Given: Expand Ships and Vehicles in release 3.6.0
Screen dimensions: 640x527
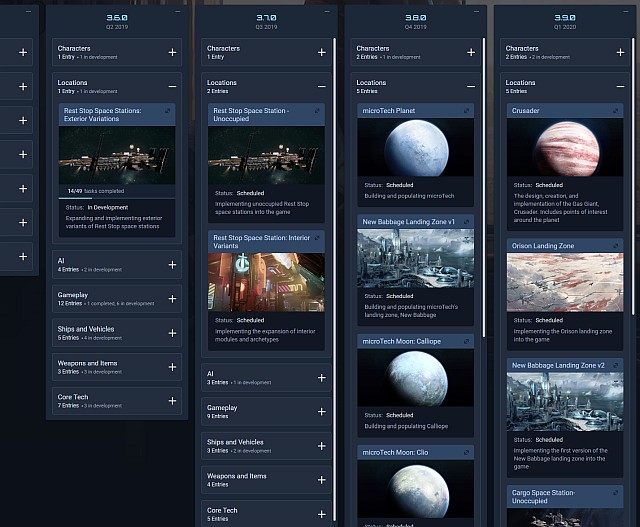Looking at the screenshot, I should pyautogui.click(x=172, y=333).
